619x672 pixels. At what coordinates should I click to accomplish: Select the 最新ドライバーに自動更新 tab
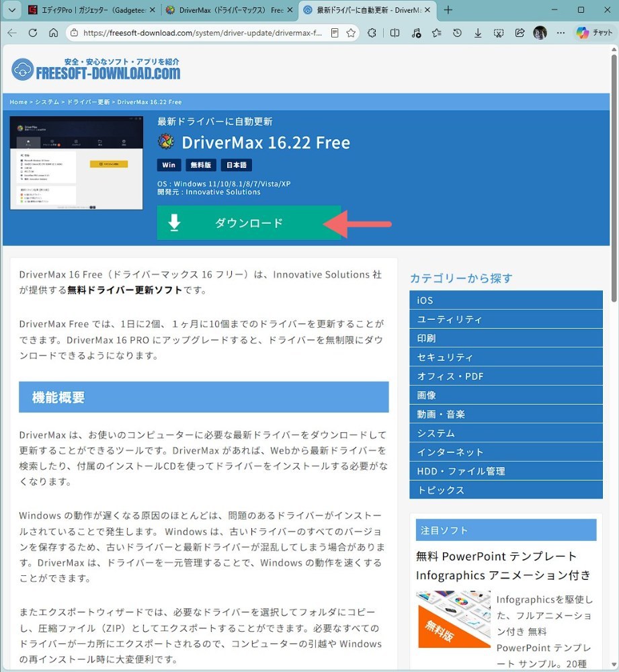tap(368, 10)
